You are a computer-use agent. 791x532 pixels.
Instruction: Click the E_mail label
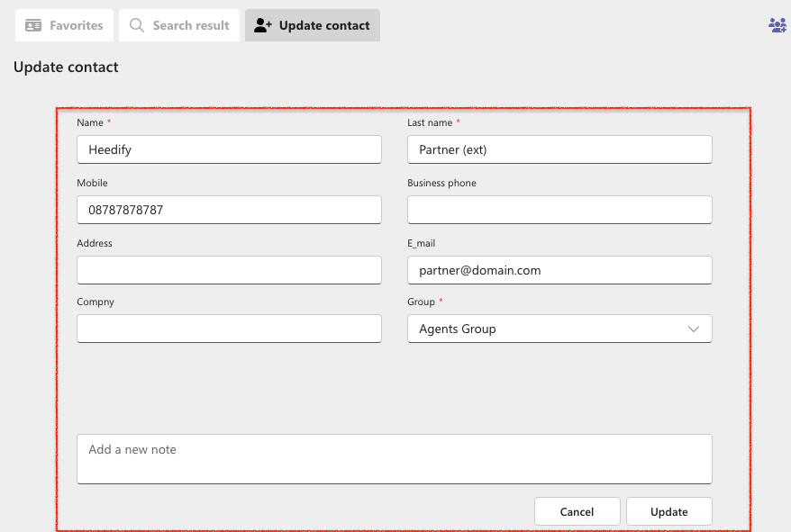(422, 244)
